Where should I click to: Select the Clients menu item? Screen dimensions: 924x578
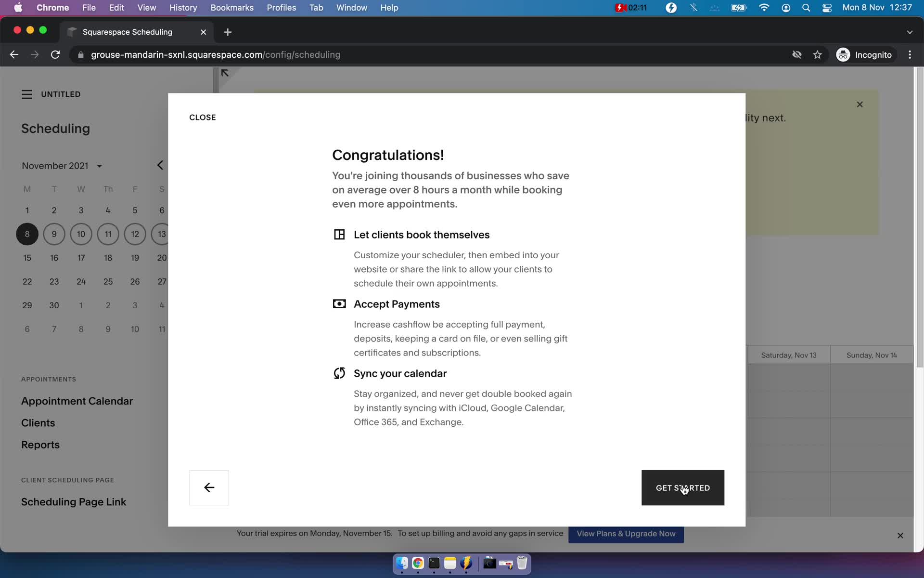pyautogui.click(x=38, y=422)
